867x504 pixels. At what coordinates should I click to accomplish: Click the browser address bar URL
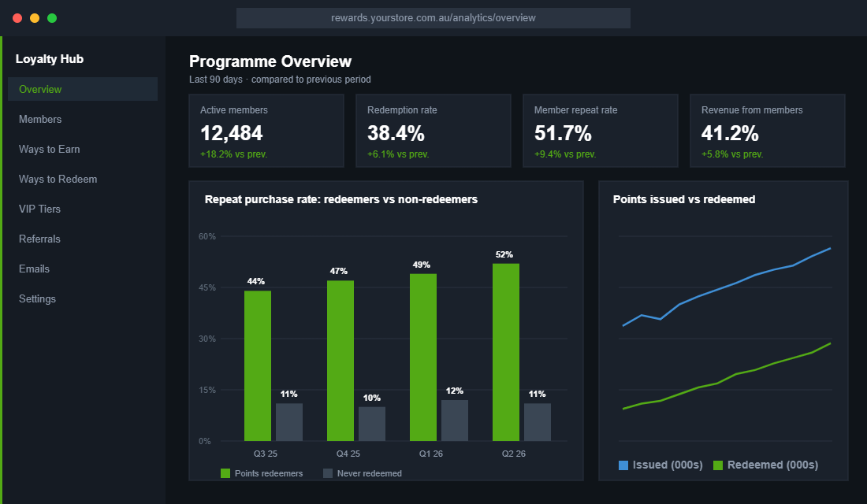point(433,17)
